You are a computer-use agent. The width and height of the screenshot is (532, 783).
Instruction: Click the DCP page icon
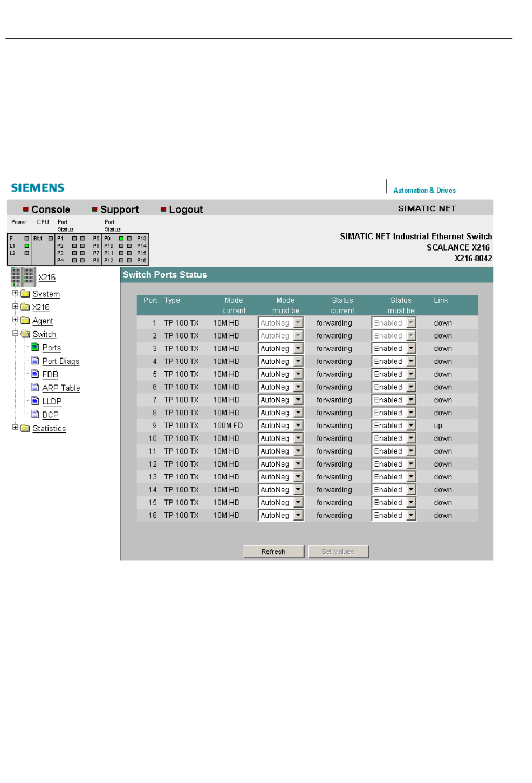point(35,415)
